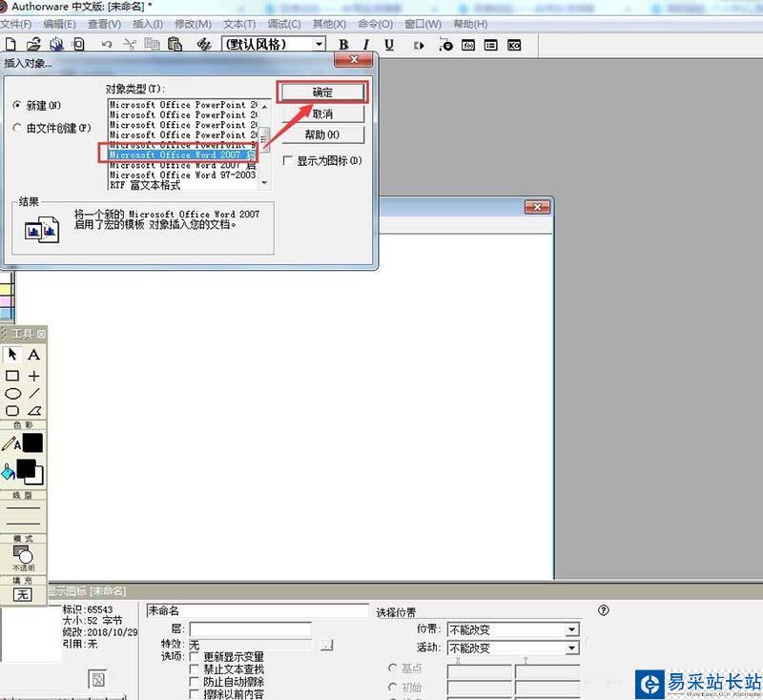This screenshot has height=700, width=763.
Task: Select Microsoft Office Word 97-2003 entry
Action: (182, 175)
